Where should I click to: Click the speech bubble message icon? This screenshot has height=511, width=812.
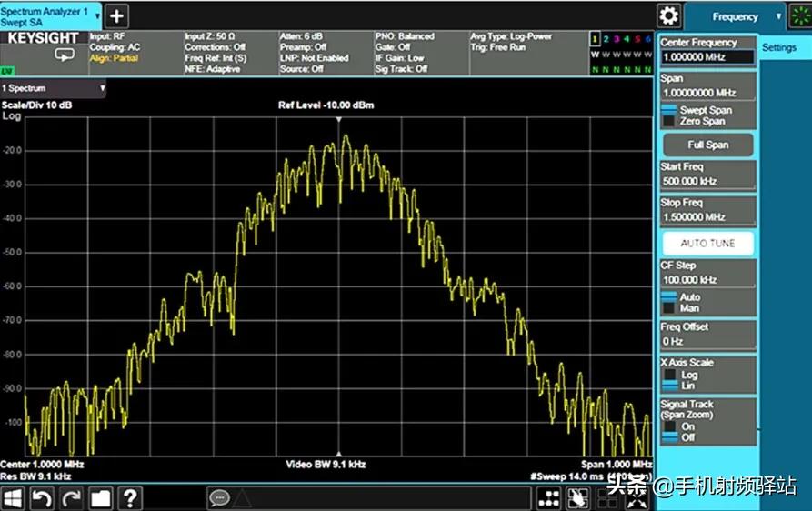coord(218,497)
